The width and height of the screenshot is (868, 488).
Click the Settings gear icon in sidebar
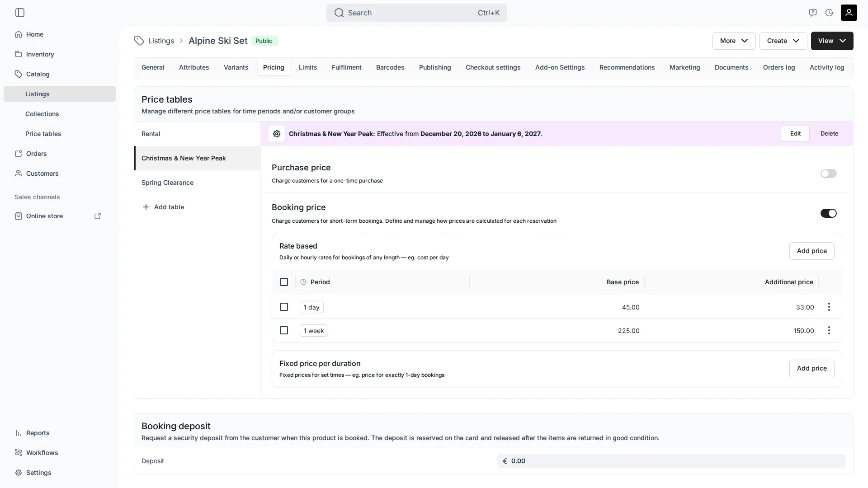pos(19,473)
